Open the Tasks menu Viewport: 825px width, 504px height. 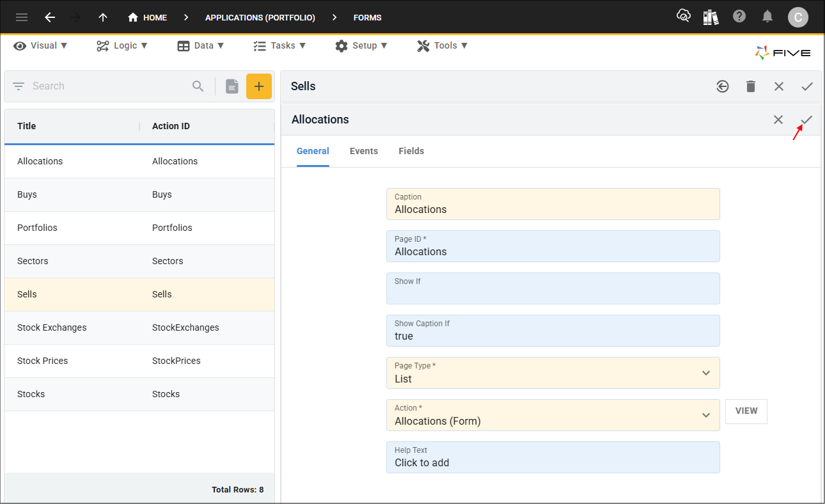click(x=279, y=45)
